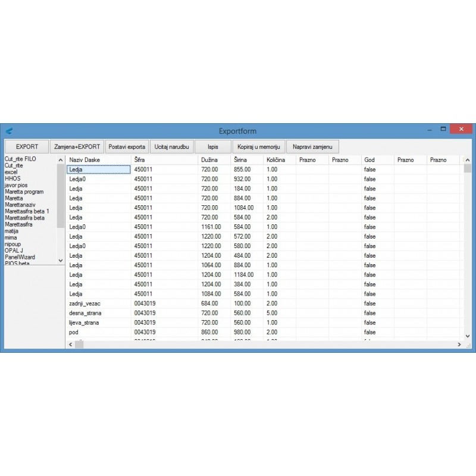Sort by Naziv Daske column header

(x=84, y=160)
